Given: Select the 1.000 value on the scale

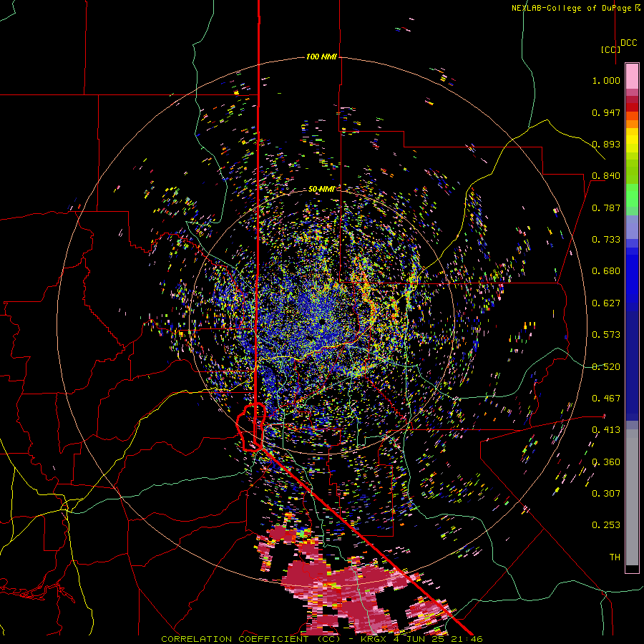Looking at the screenshot, I should click(x=606, y=80).
